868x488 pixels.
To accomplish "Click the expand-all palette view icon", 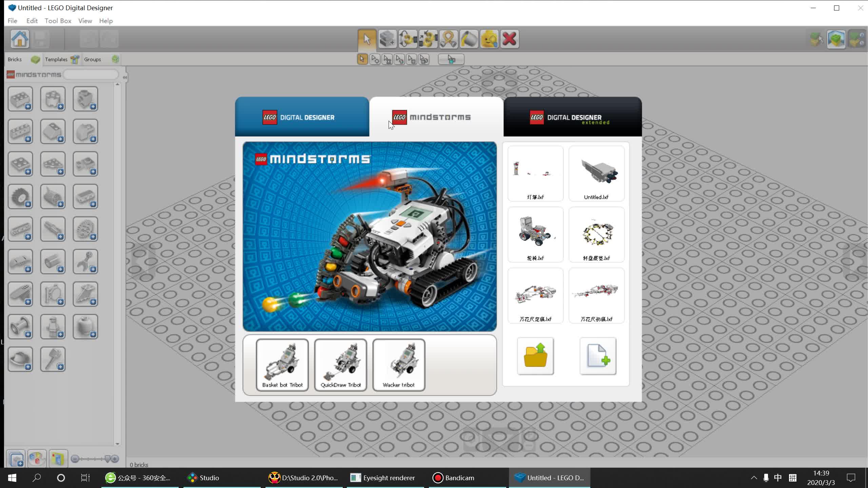I will pyautogui.click(x=16, y=459).
